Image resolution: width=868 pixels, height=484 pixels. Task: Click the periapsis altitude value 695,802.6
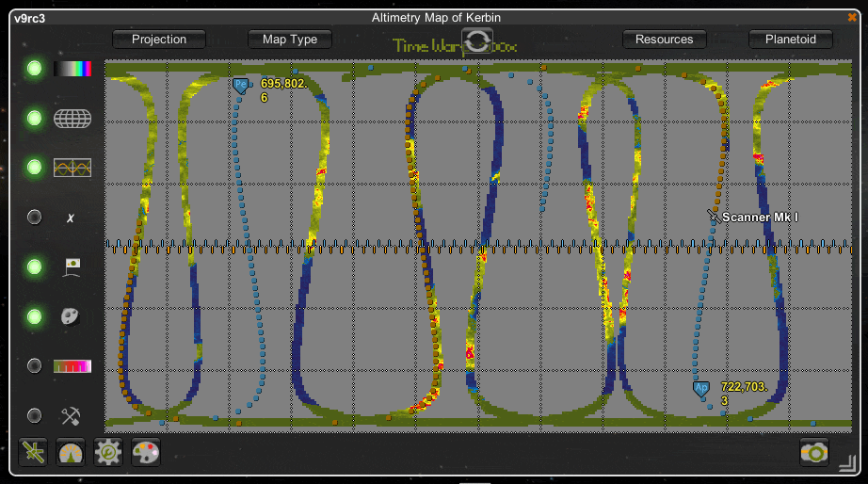tap(283, 90)
